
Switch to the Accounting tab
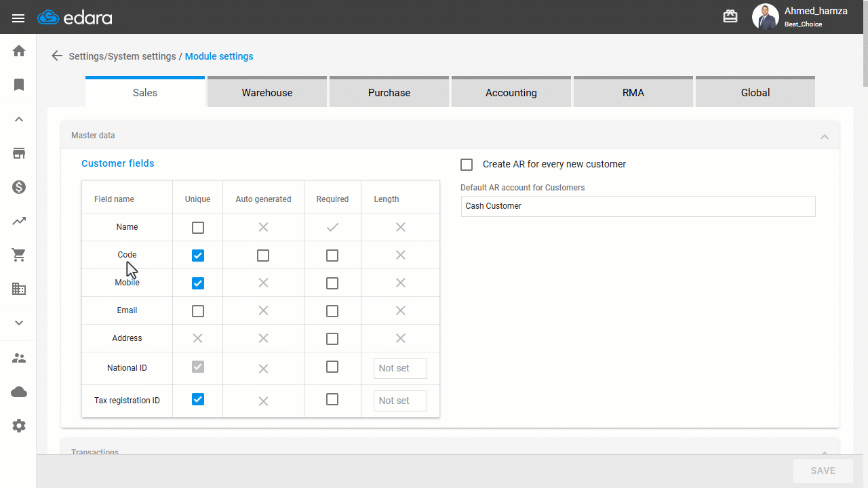(511, 92)
